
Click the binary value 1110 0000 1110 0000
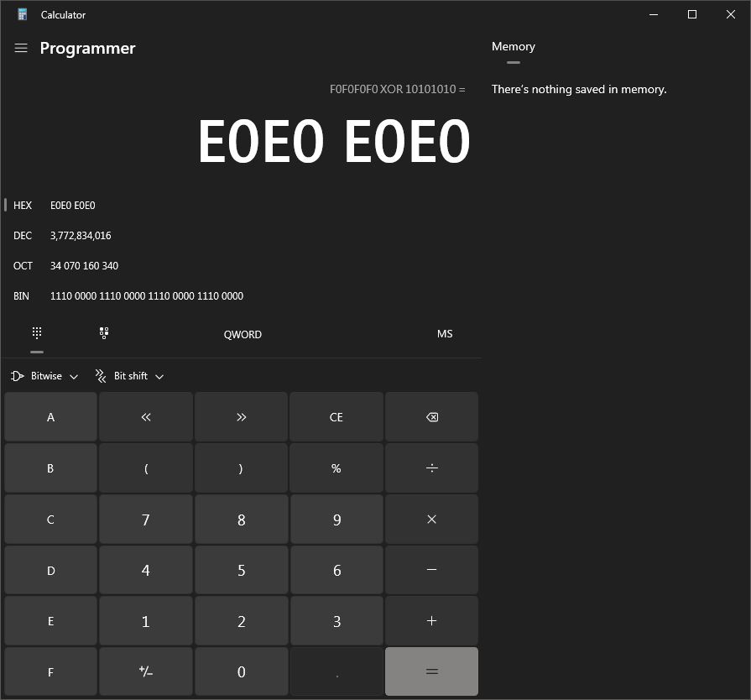147,295
